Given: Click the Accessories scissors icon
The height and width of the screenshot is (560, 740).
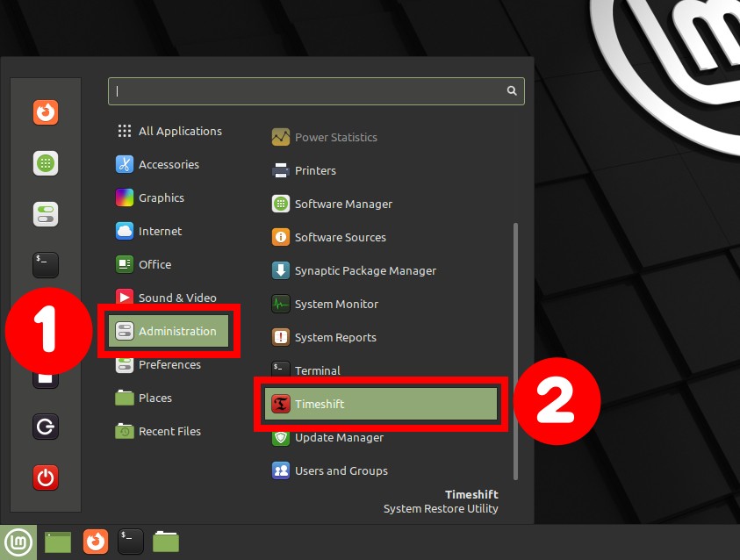Looking at the screenshot, I should click(x=125, y=164).
